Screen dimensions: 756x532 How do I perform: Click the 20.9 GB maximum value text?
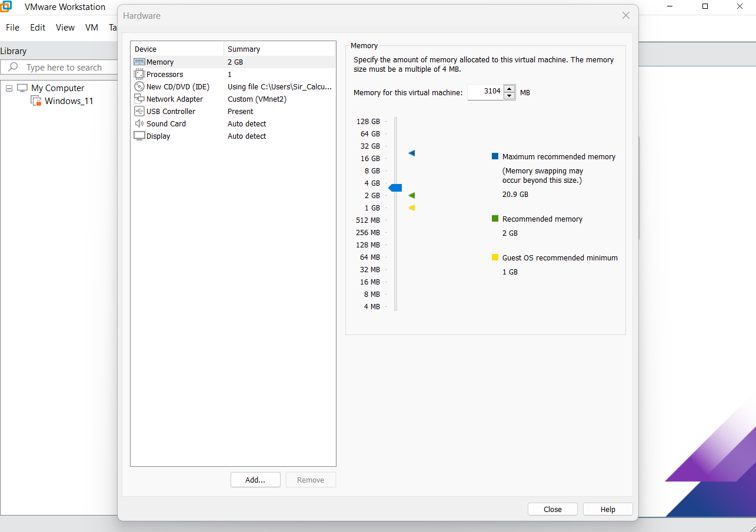(x=515, y=194)
